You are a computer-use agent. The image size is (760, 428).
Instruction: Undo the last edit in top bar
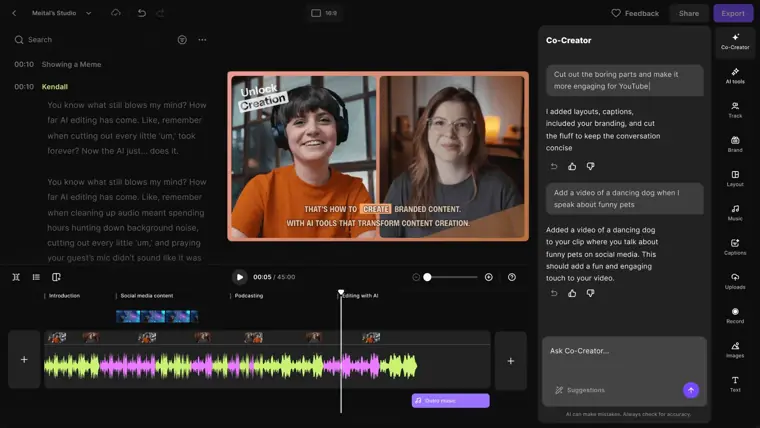[x=142, y=13]
